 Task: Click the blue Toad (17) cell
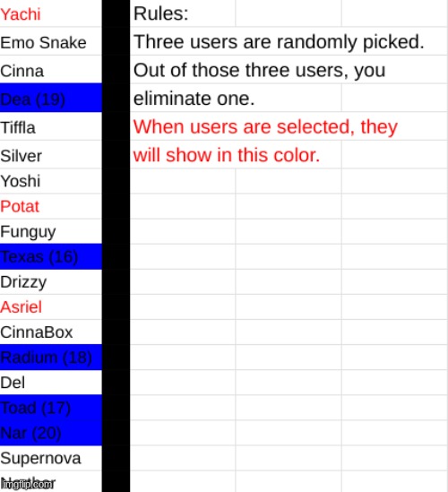point(51,407)
